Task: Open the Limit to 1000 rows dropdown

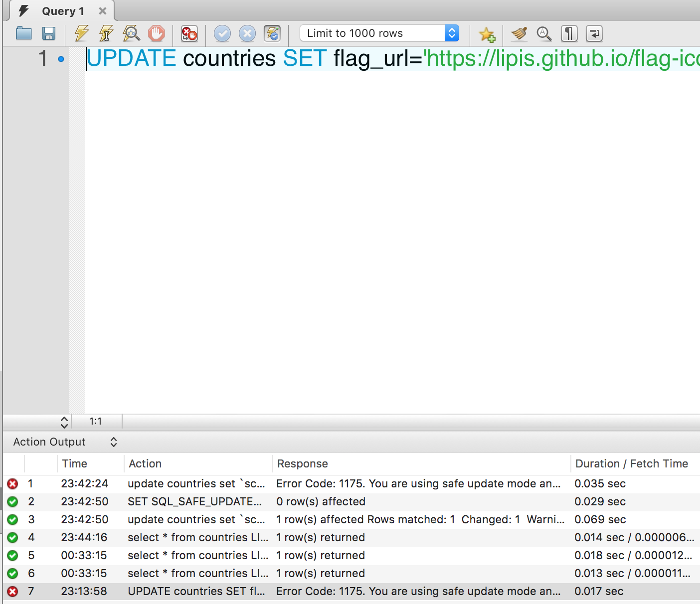Action: coord(451,33)
